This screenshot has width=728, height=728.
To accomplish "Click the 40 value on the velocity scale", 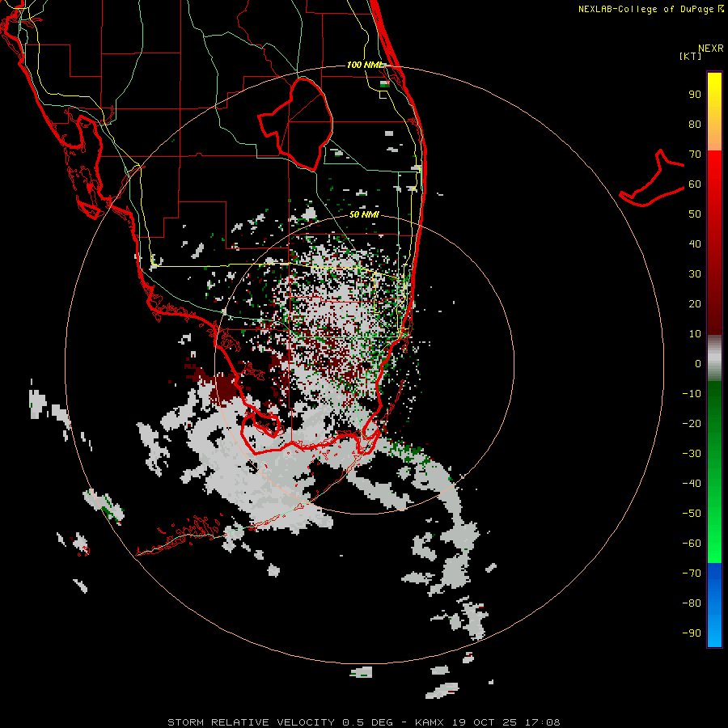I will coord(695,243).
